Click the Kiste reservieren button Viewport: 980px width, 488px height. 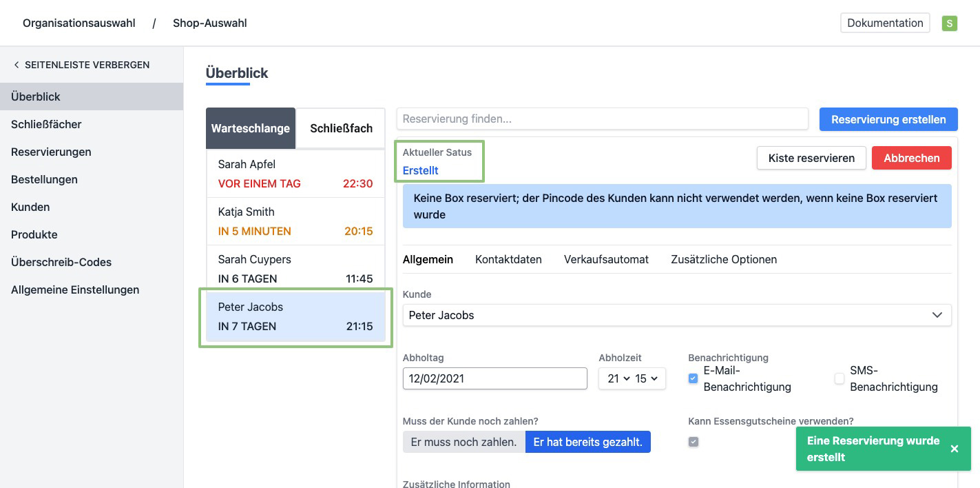click(x=811, y=158)
